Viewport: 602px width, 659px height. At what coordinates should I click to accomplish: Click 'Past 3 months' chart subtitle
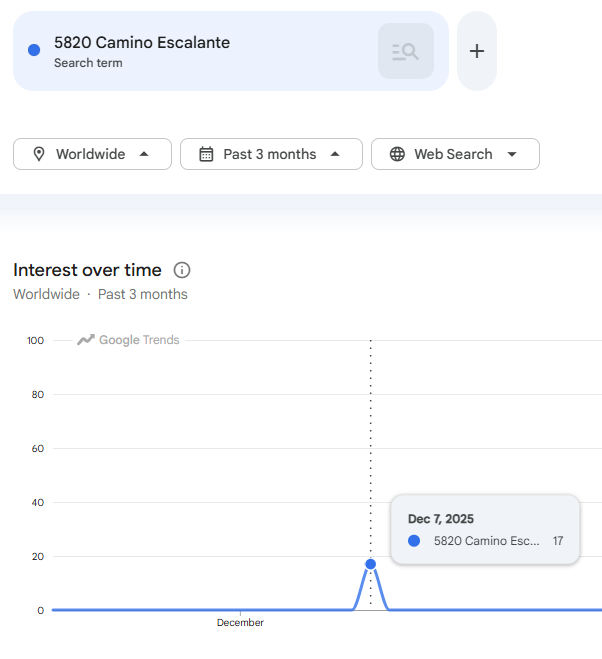[x=143, y=294]
